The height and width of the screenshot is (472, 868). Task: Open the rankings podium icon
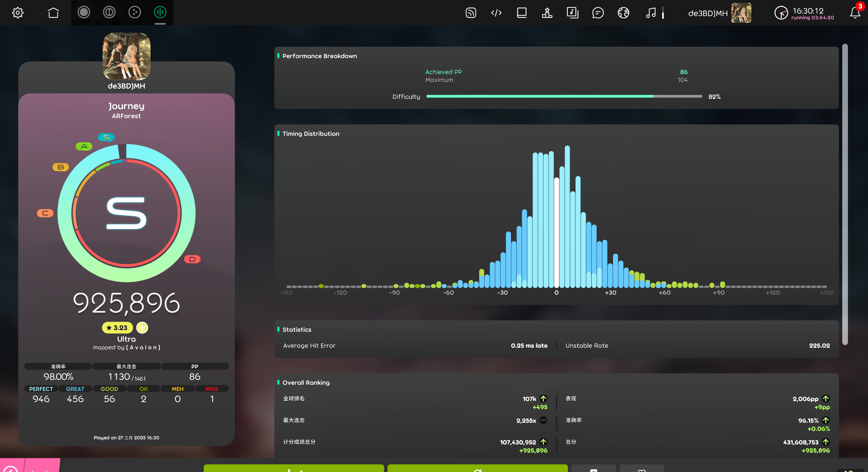pos(547,13)
